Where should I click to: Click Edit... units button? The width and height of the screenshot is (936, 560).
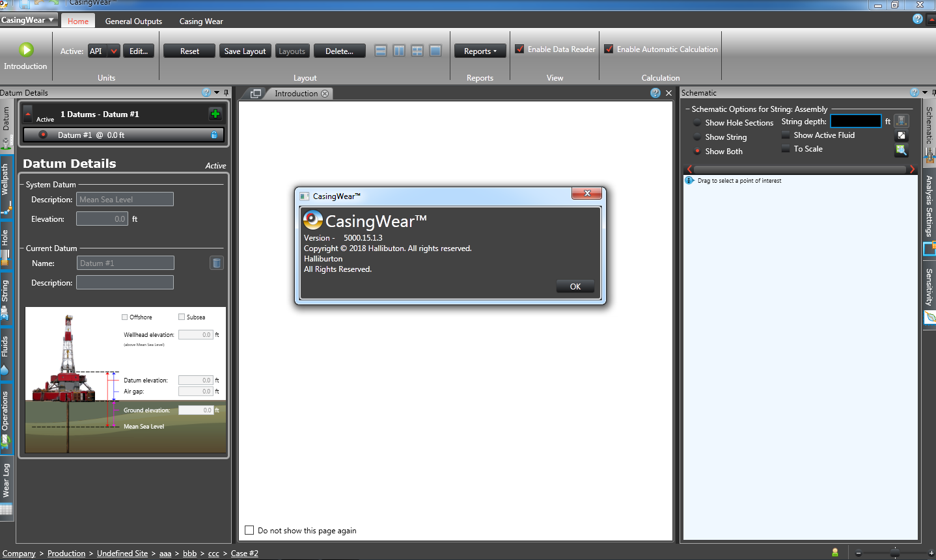(139, 51)
